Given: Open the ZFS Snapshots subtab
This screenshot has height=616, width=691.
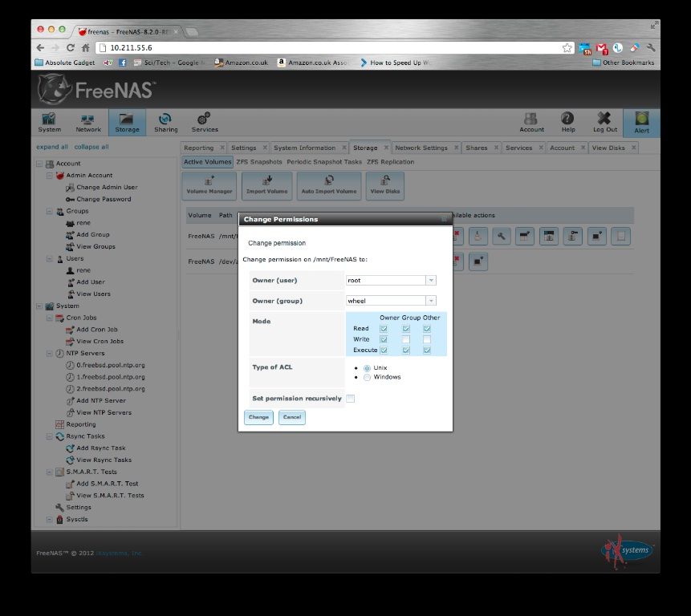Looking at the screenshot, I should [x=258, y=162].
